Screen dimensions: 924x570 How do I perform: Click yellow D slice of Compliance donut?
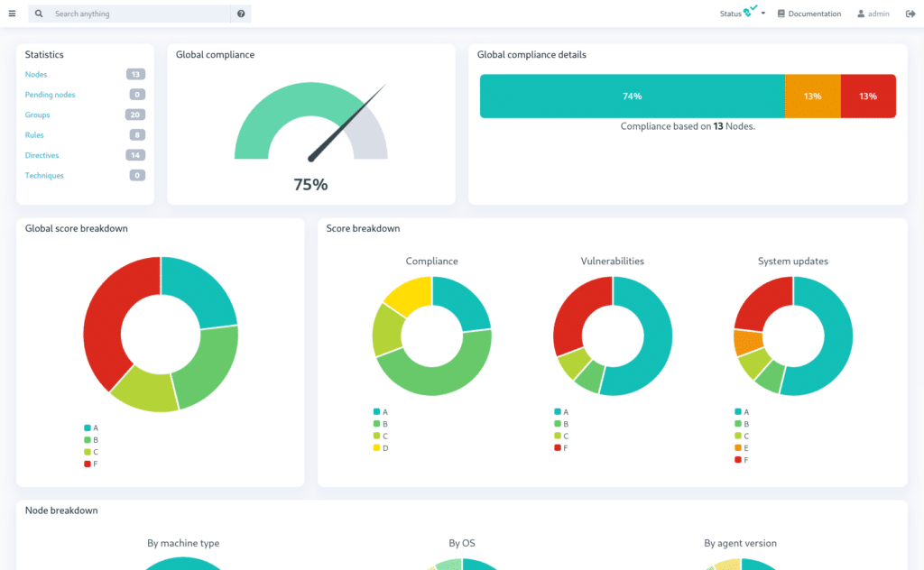[411, 294]
